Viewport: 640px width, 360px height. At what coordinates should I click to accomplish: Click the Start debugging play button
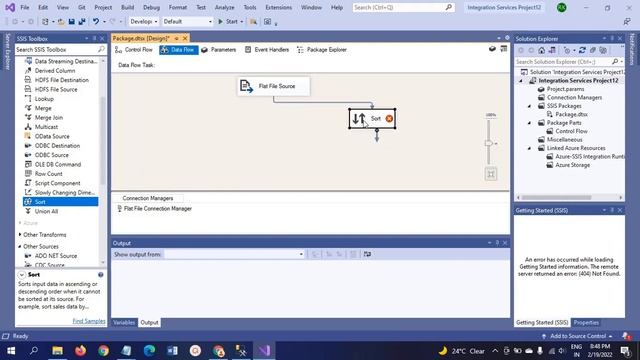[x=220, y=22]
